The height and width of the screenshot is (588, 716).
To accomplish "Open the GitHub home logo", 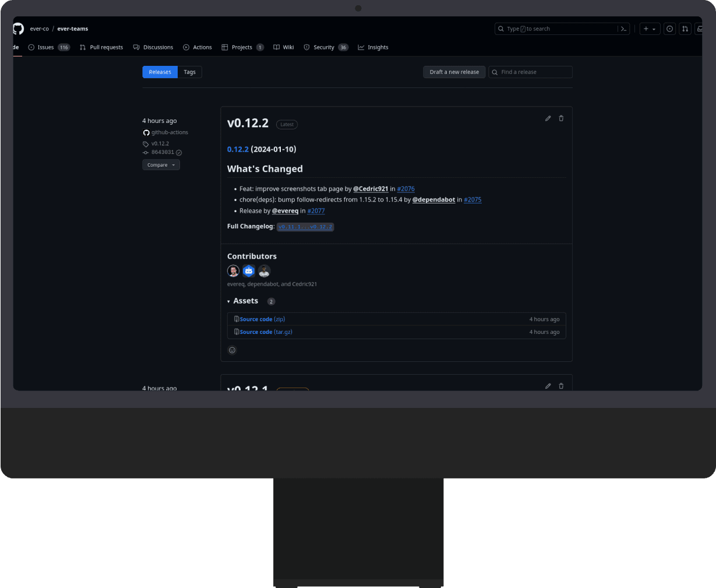I will click(19, 29).
